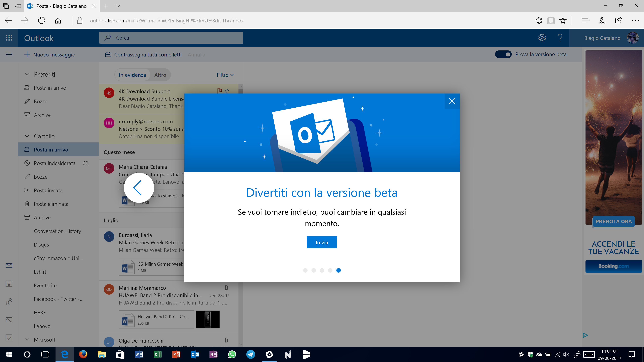Open the Tasks module icon

pyautogui.click(x=9, y=338)
